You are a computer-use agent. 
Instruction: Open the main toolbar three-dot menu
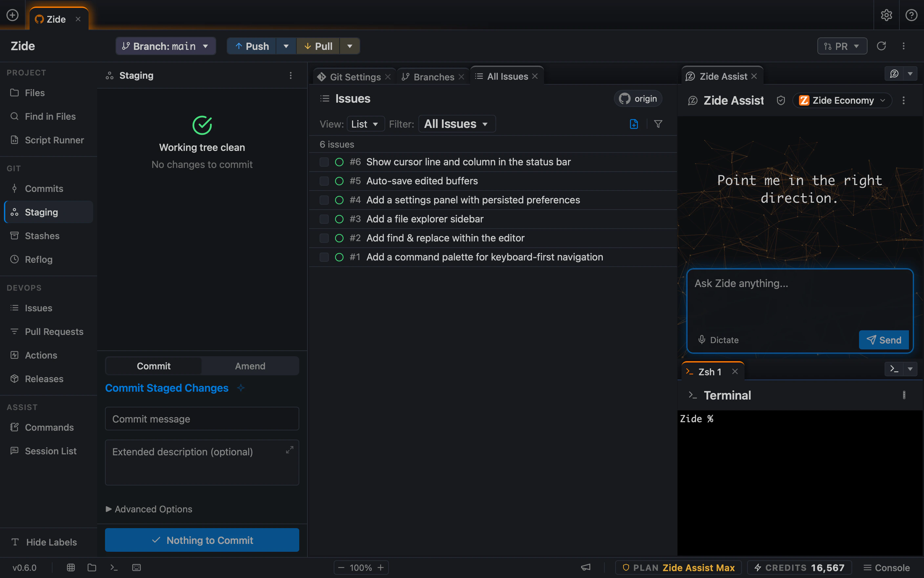[903, 46]
